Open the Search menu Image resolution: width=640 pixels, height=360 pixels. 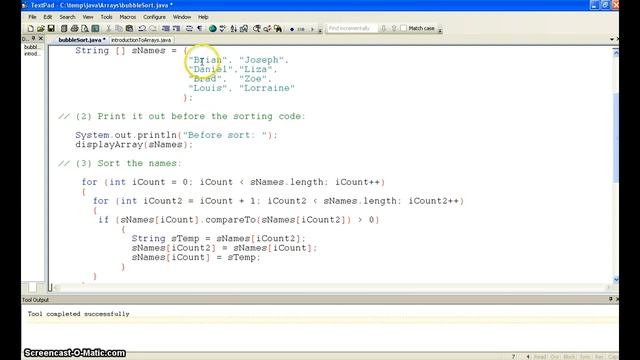(x=67, y=17)
